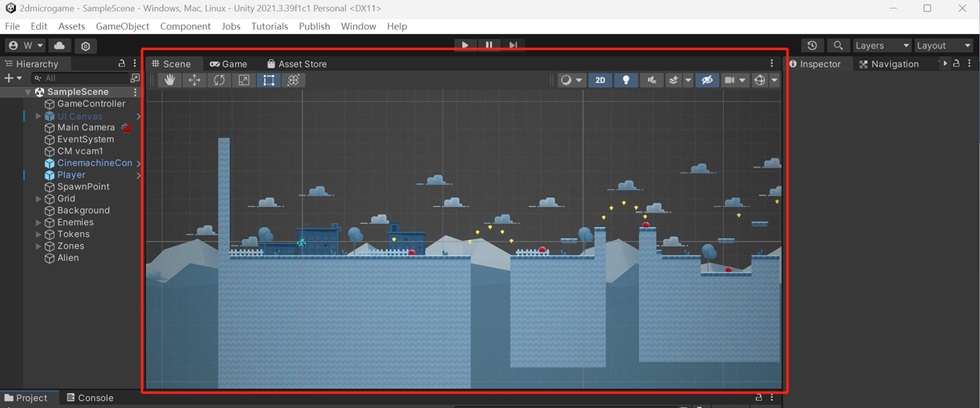Open the GameObject menu
The width and height of the screenshot is (980, 408).
click(x=122, y=26)
